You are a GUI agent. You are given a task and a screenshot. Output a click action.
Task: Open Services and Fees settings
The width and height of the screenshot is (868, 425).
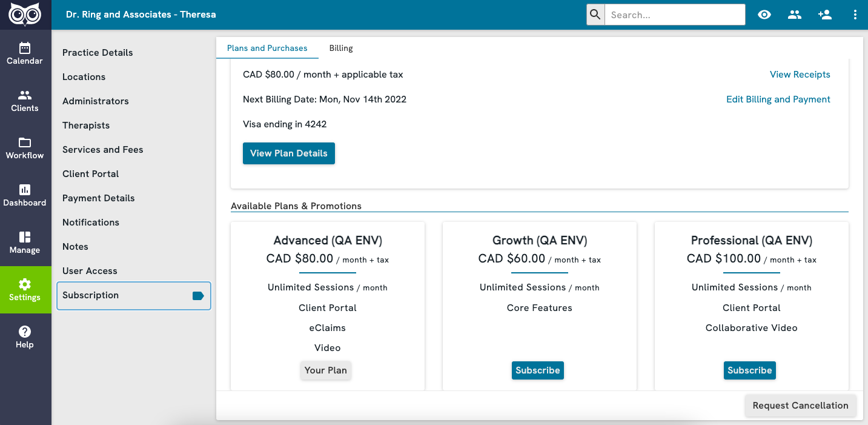click(x=103, y=150)
